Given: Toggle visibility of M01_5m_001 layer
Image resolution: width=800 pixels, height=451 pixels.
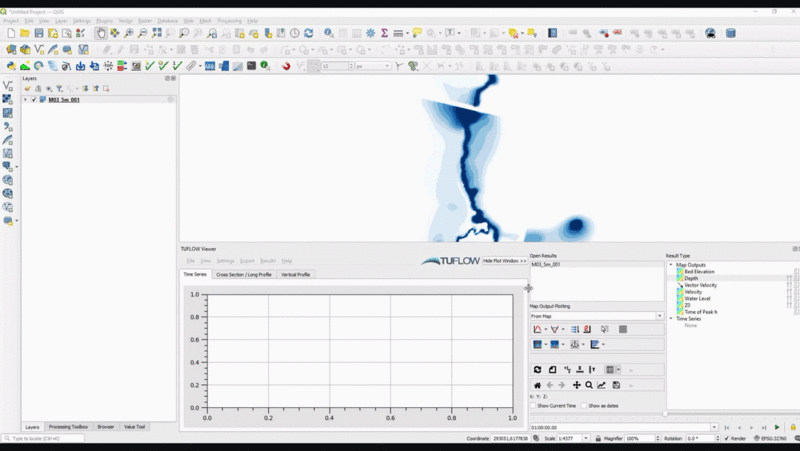Looking at the screenshot, I should point(34,100).
